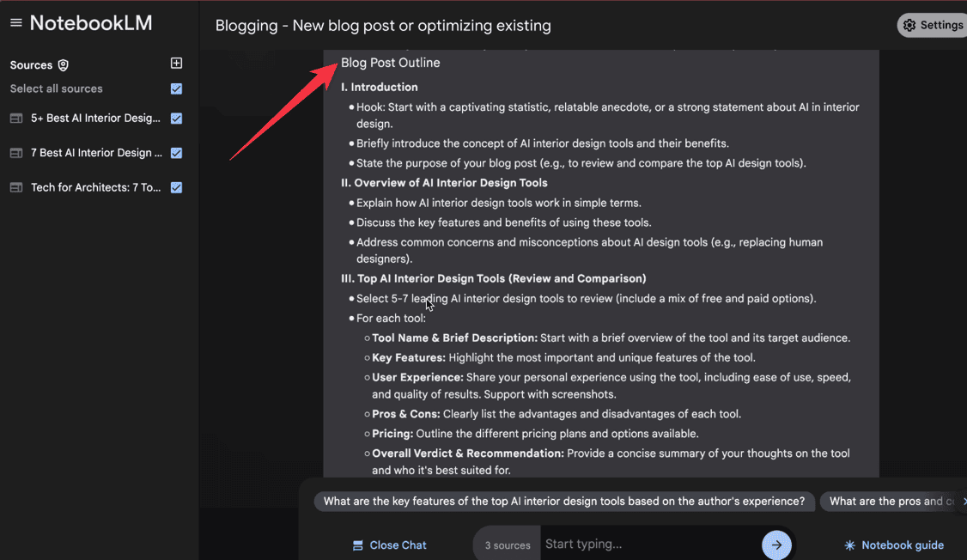Choose the "What are the pros and" suggestion chip

(889, 502)
